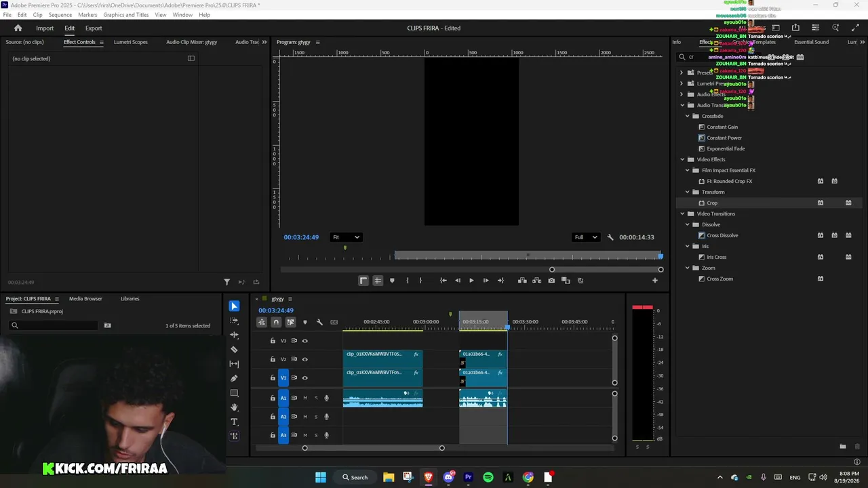Viewport: 868px width, 488px height.
Task: Switch to the Media Browser tab
Action: (x=85, y=299)
